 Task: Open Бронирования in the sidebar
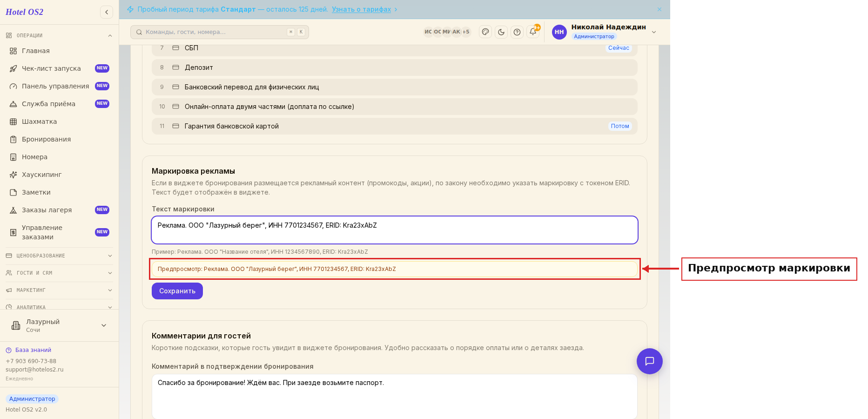[x=59, y=139]
